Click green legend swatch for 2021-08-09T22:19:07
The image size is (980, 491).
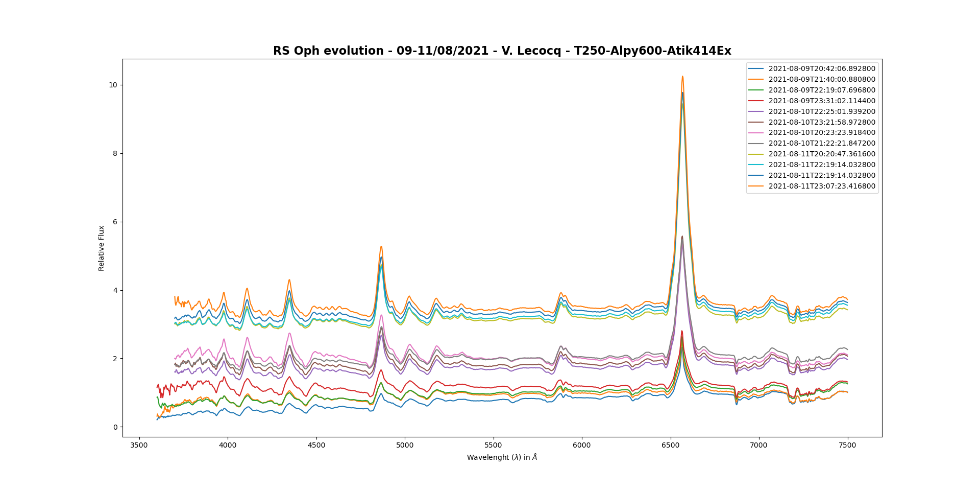pyautogui.click(x=756, y=90)
